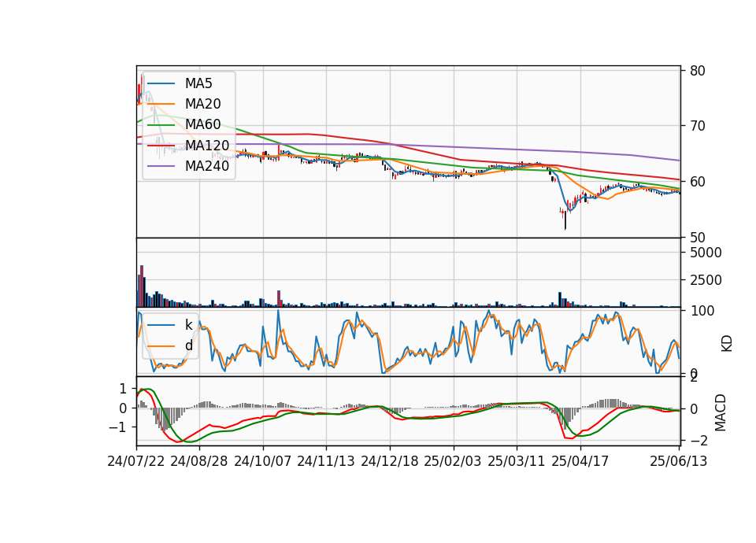Click the MA240 legend label
Image resolution: width=756 pixels, height=543 pixels.
coord(207,166)
